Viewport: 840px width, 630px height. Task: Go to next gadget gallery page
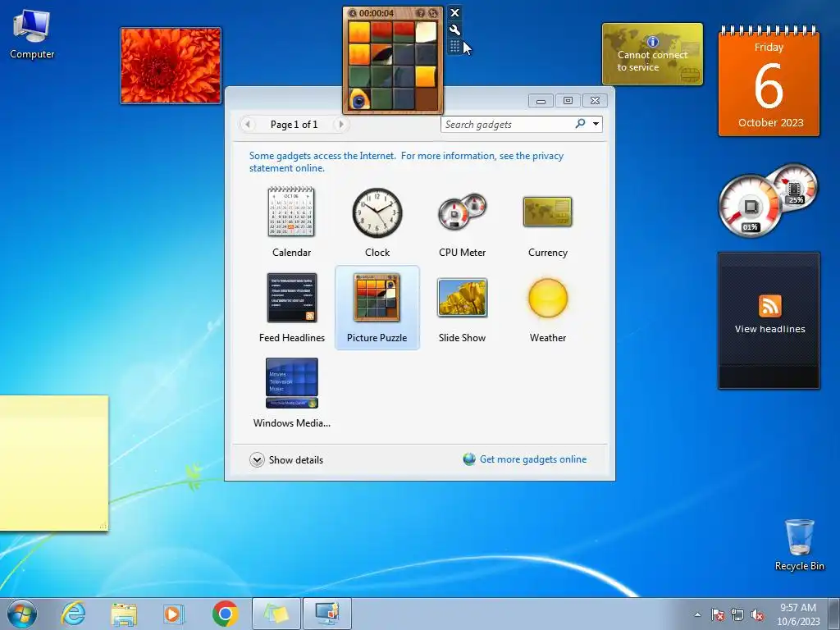click(340, 125)
